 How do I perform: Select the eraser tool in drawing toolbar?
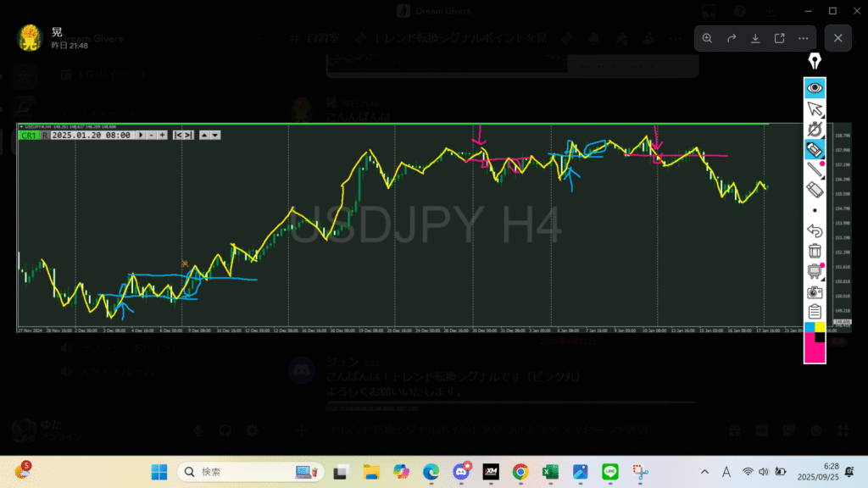click(815, 189)
